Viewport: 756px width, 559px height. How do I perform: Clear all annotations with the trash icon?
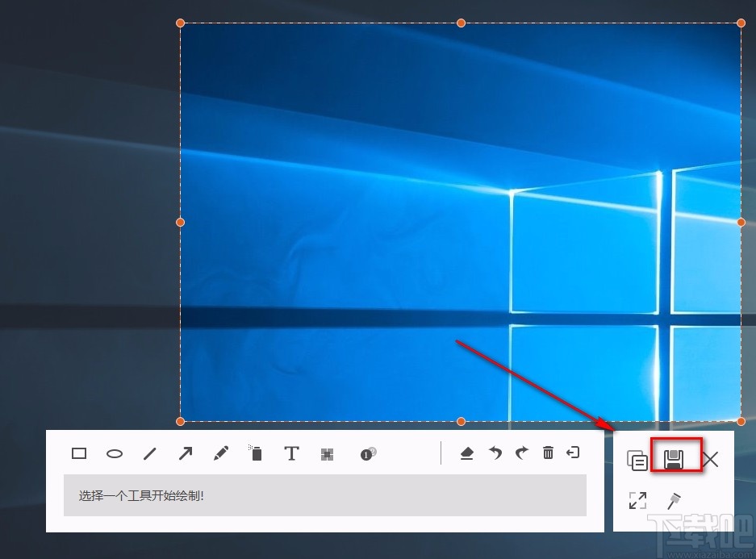point(548,453)
